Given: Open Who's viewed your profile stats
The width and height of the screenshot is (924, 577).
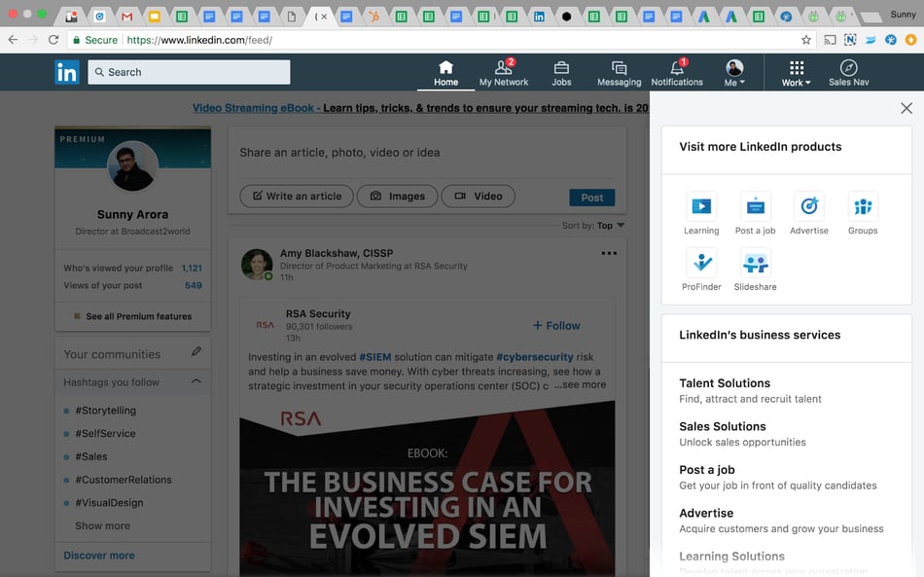Looking at the screenshot, I should (x=132, y=269).
